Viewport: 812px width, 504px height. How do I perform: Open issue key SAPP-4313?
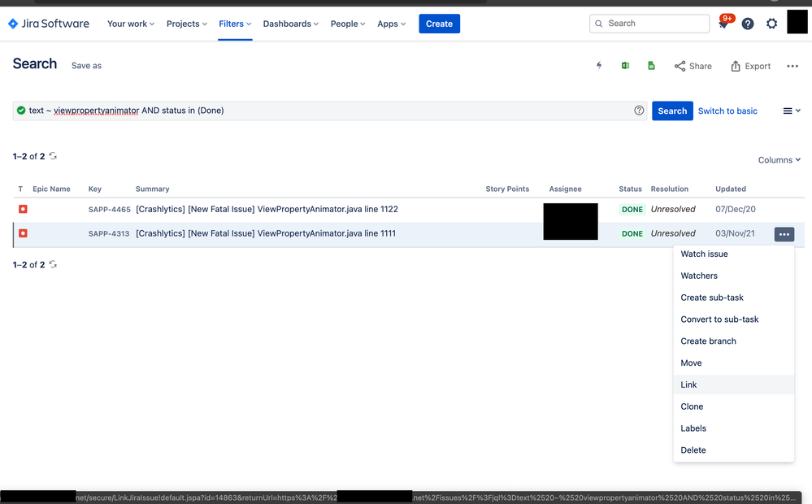tap(109, 233)
